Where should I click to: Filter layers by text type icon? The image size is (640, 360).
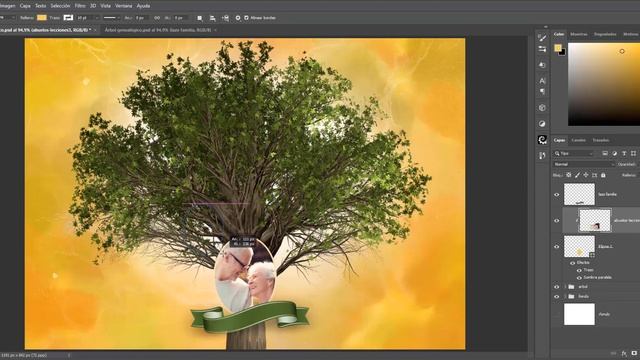[x=624, y=153]
